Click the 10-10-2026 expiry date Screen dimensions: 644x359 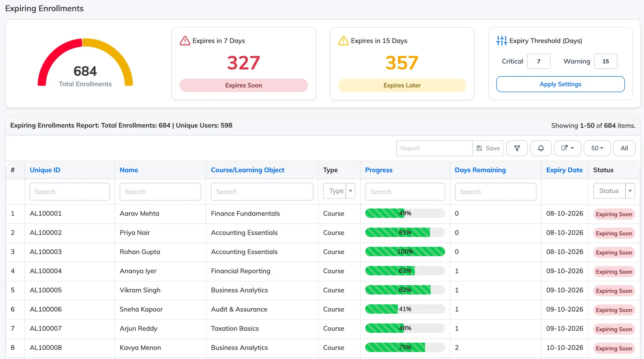pos(565,348)
